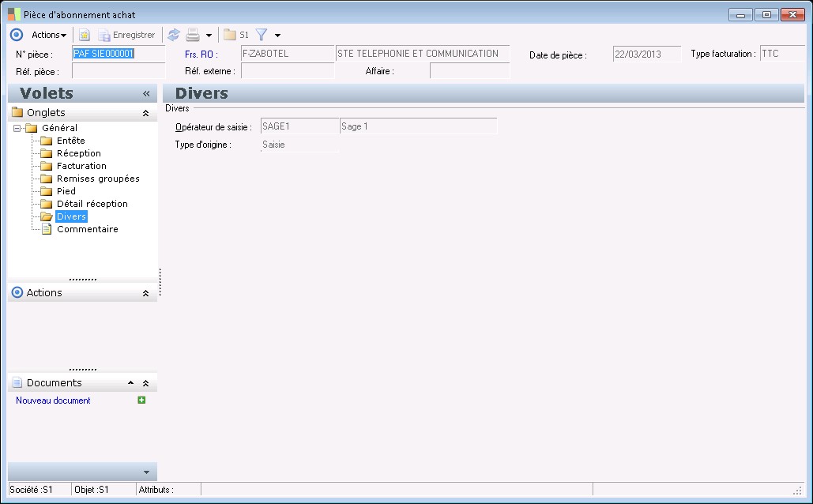Click the new document toolbar icon
Screen dimensions: 813x504
[x=84, y=35]
